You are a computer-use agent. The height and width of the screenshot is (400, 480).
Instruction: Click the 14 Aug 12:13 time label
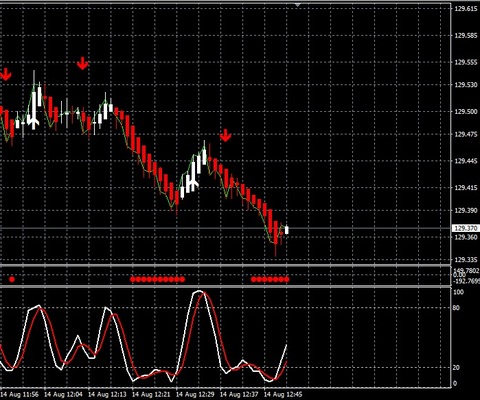pyautogui.click(x=107, y=395)
